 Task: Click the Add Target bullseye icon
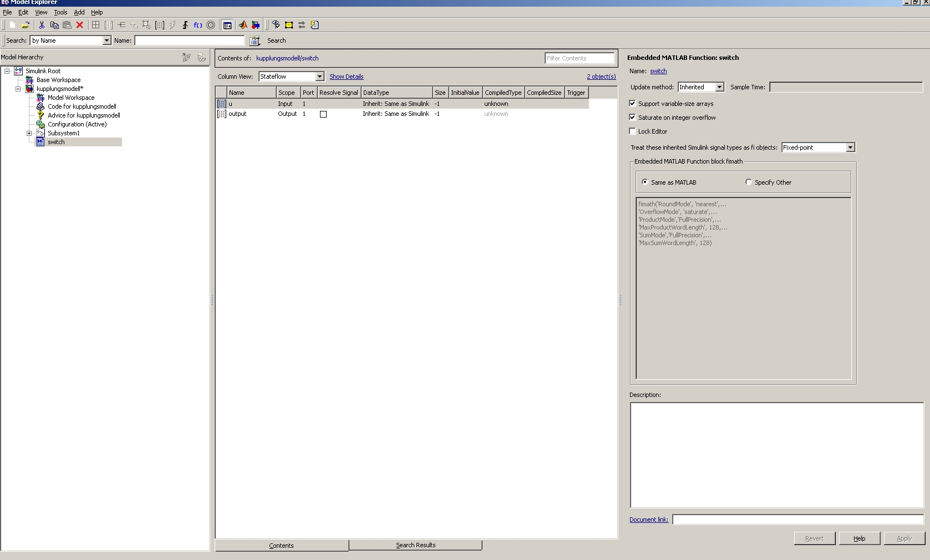tap(211, 25)
